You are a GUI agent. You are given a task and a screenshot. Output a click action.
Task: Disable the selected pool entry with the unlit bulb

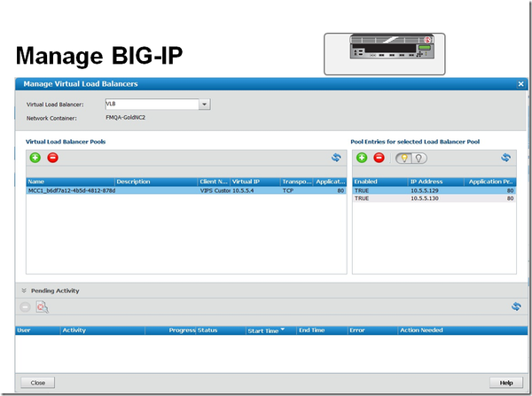pyautogui.click(x=419, y=159)
